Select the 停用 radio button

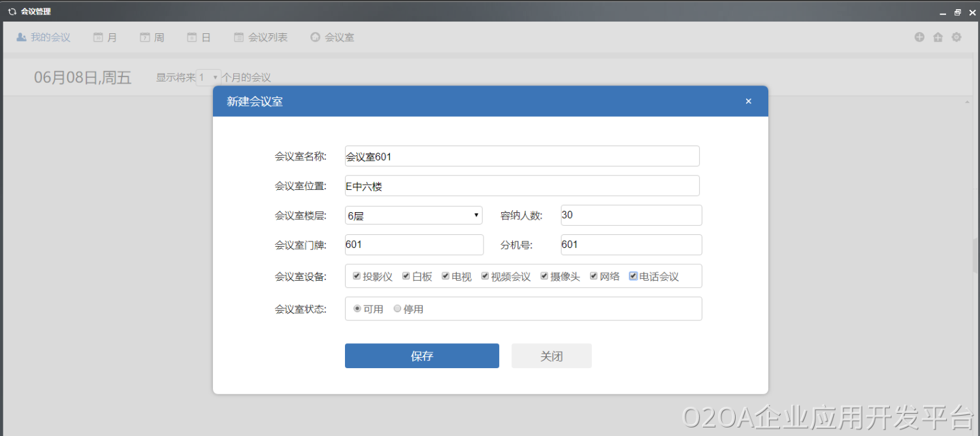[397, 309]
